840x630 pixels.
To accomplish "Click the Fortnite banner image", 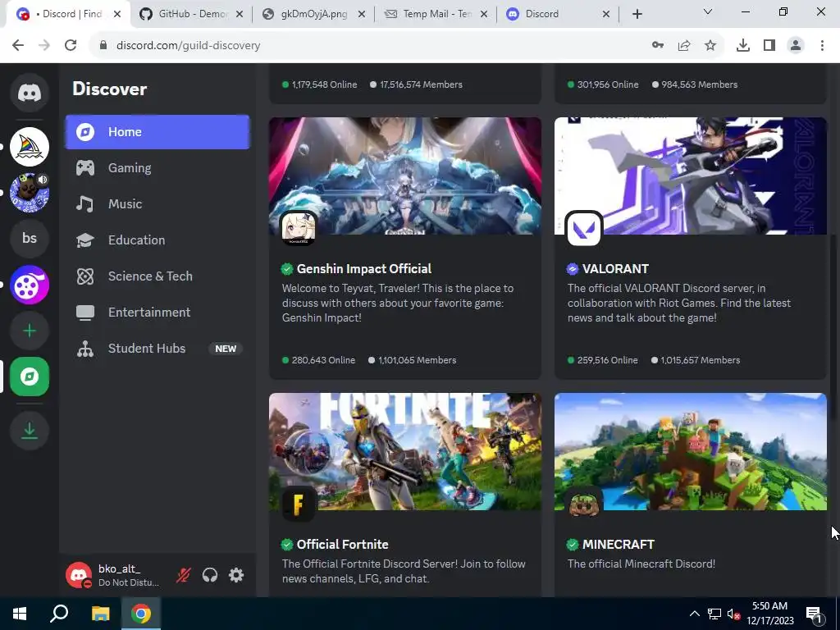I will (405, 451).
